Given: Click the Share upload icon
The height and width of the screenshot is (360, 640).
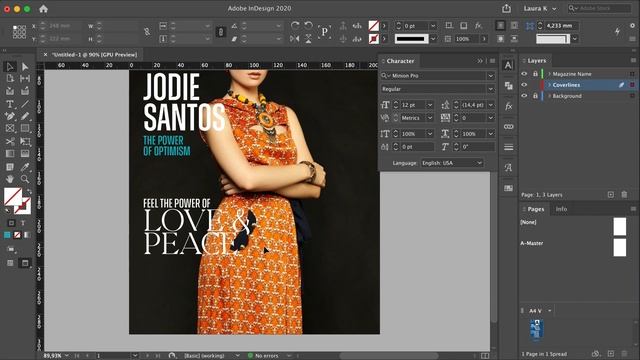Looking at the screenshot, I should [506, 8].
